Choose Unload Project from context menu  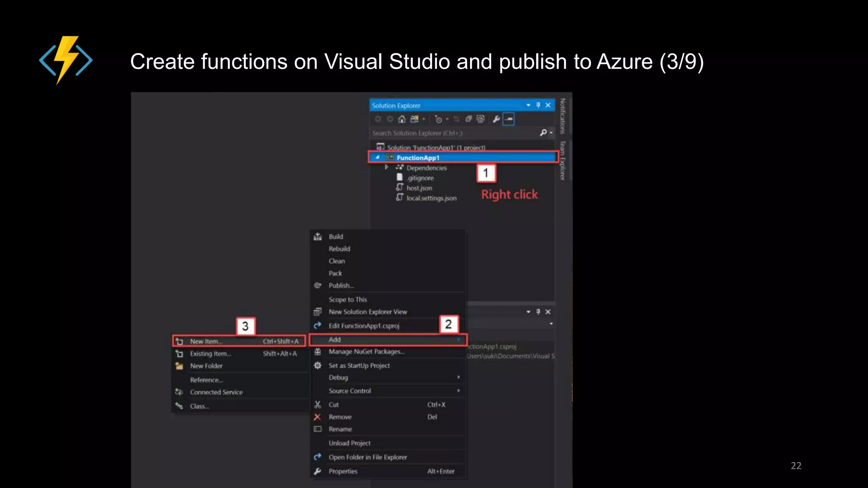(x=388, y=443)
